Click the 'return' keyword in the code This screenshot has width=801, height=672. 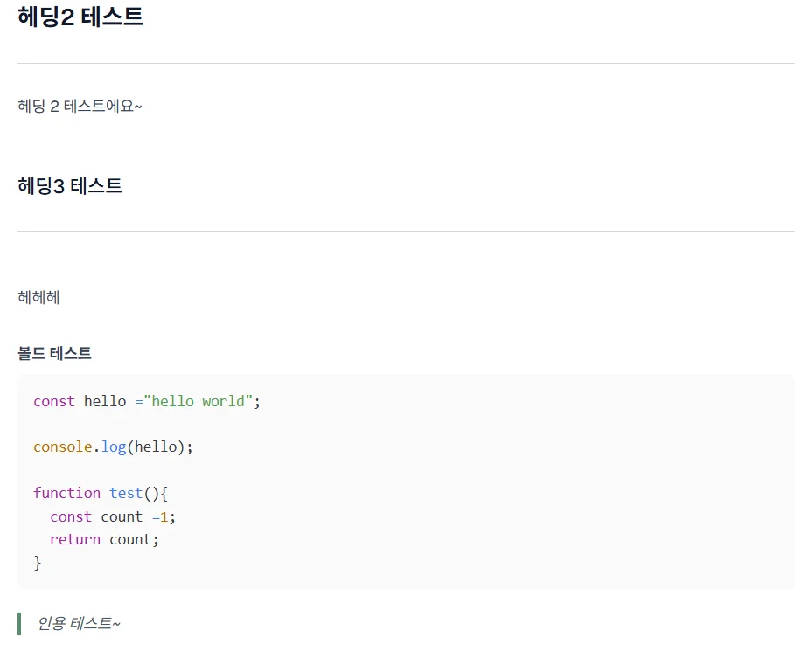(x=75, y=539)
